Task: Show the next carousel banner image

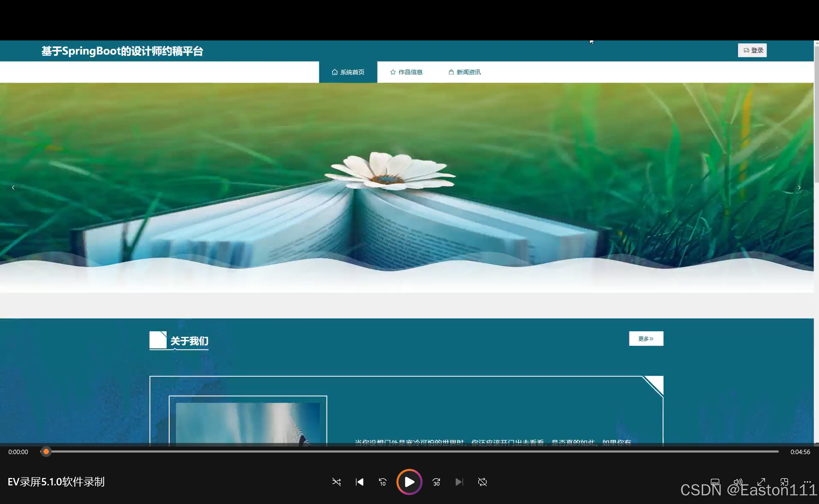Action: pos(799,188)
